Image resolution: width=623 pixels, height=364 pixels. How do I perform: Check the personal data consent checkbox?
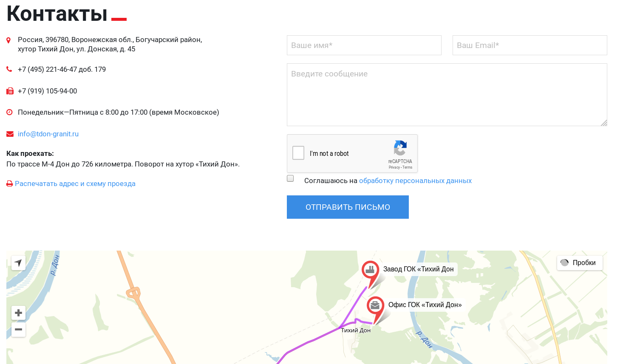click(290, 178)
